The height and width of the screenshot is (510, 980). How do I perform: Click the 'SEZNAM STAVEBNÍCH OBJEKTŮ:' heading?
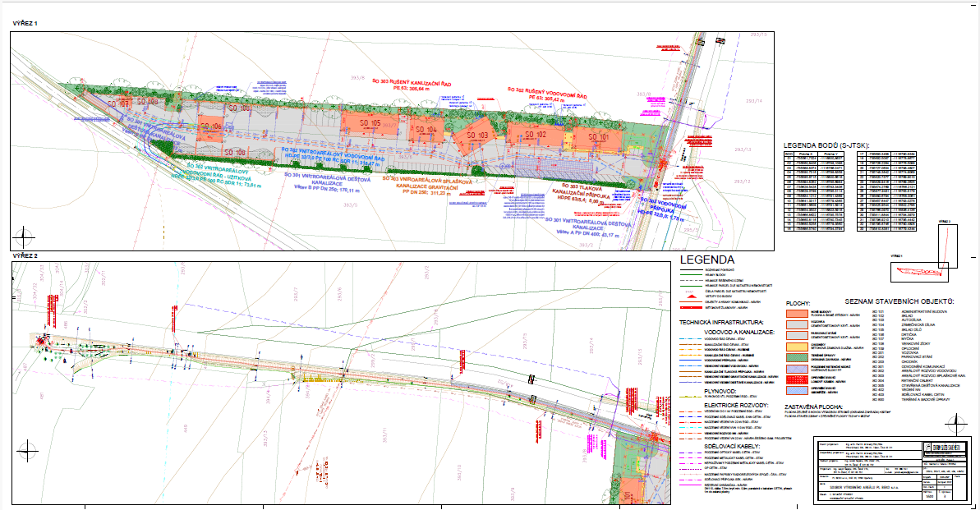pyautogui.click(x=899, y=301)
